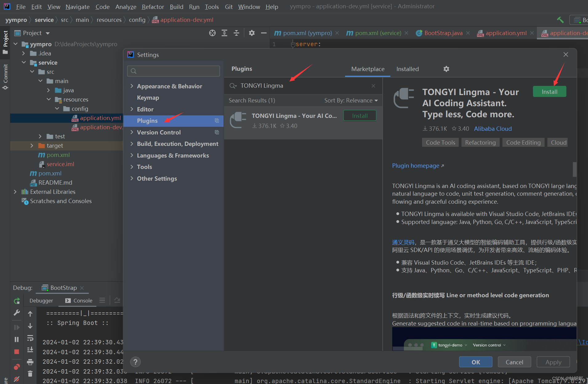Close the BootStrap debug tab

pyautogui.click(x=82, y=288)
